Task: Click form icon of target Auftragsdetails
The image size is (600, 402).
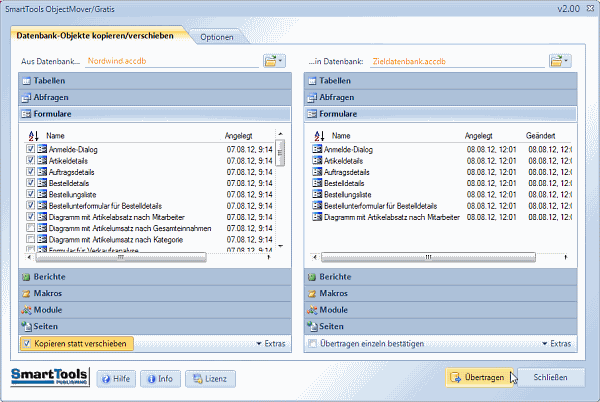Action: [x=317, y=171]
